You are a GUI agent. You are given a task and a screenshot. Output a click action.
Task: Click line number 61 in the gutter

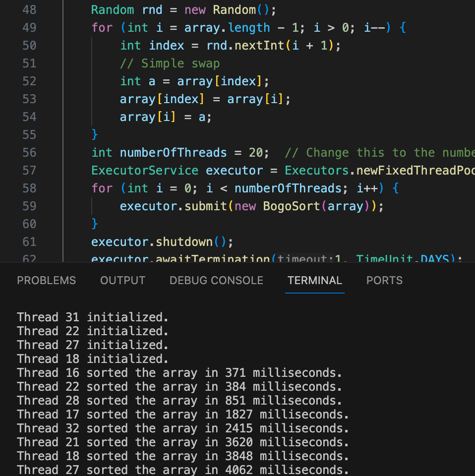29,242
